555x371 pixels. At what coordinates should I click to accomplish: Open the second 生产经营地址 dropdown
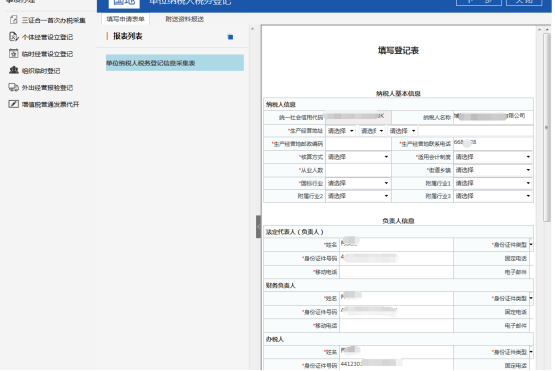point(372,131)
